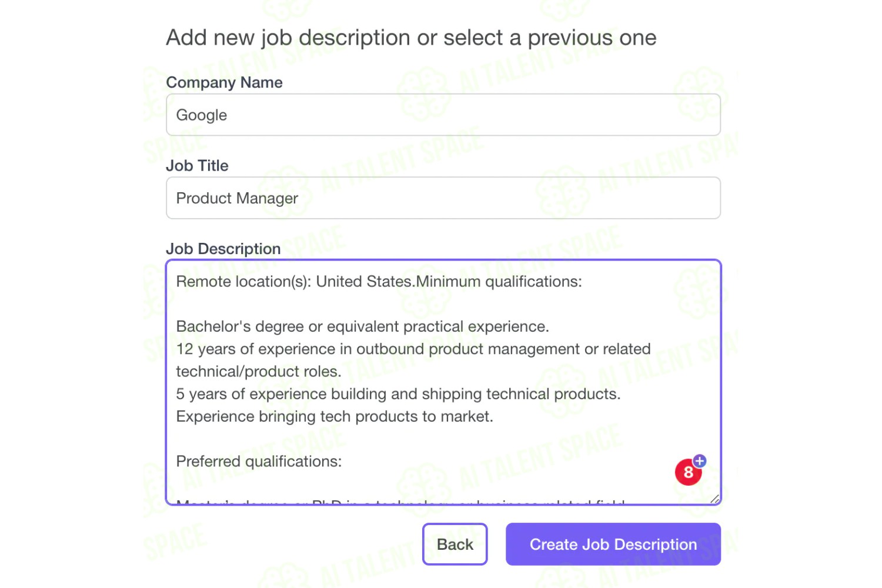
Task: Click the textarea resize handle corner
Action: point(714,499)
